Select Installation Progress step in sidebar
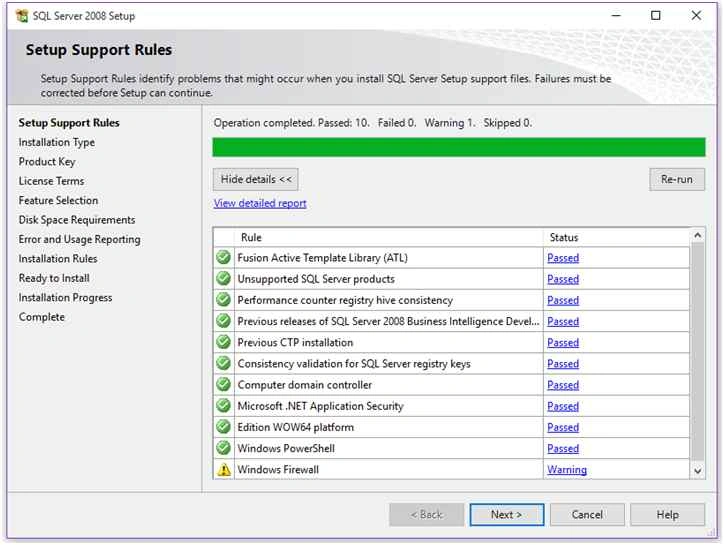This screenshot has height=545, width=724. [65, 297]
